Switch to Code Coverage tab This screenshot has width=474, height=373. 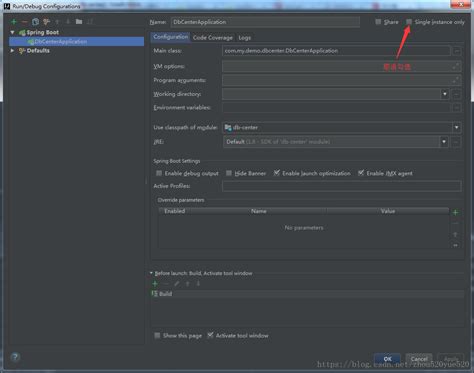(213, 38)
